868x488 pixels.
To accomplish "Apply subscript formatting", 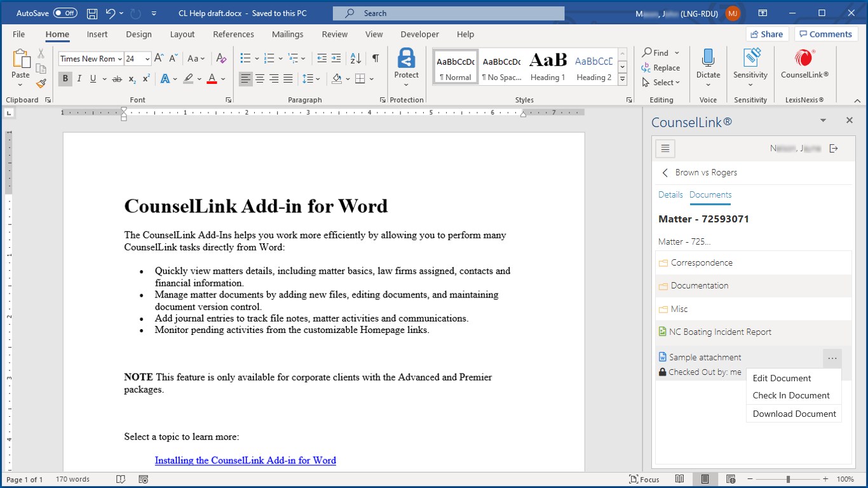I will click(132, 79).
